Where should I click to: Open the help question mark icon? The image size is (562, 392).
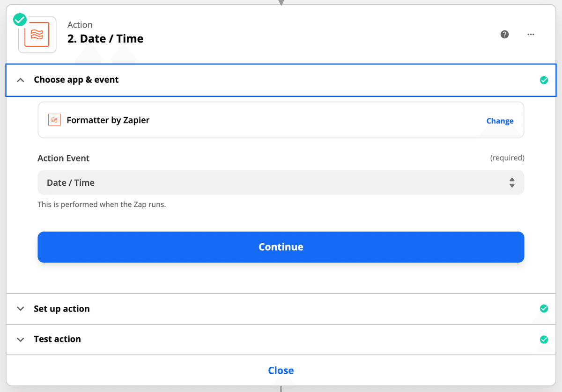(x=504, y=34)
